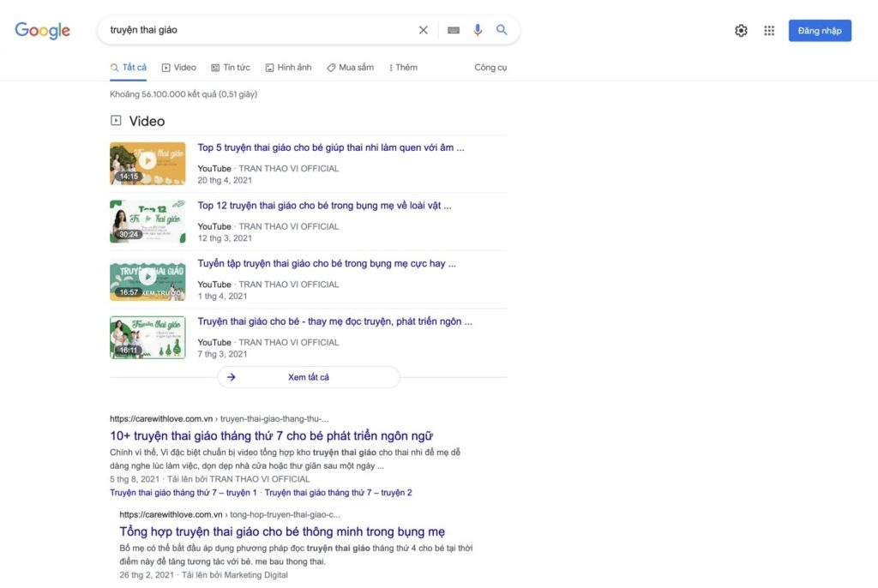Open the Google apps grid icon
Screen dimensions: 878x588
pyautogui.click(x=769, y=31)
